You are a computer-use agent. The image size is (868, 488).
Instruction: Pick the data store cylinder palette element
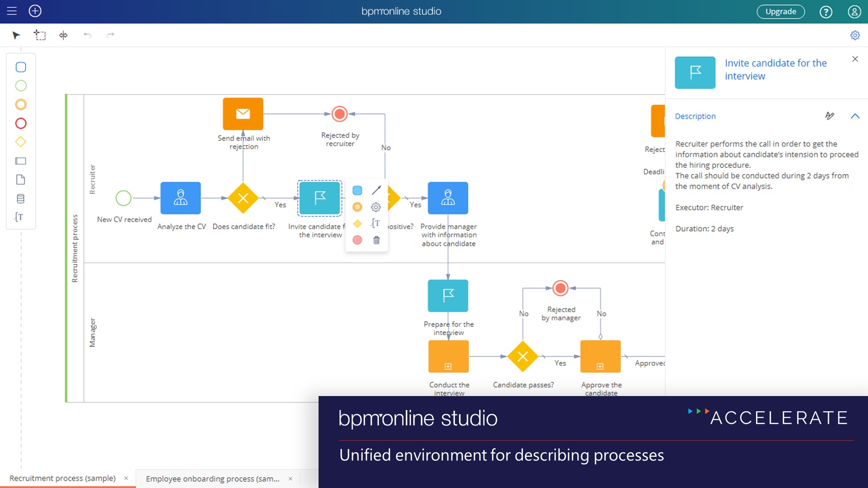click(x=20, y=199)
